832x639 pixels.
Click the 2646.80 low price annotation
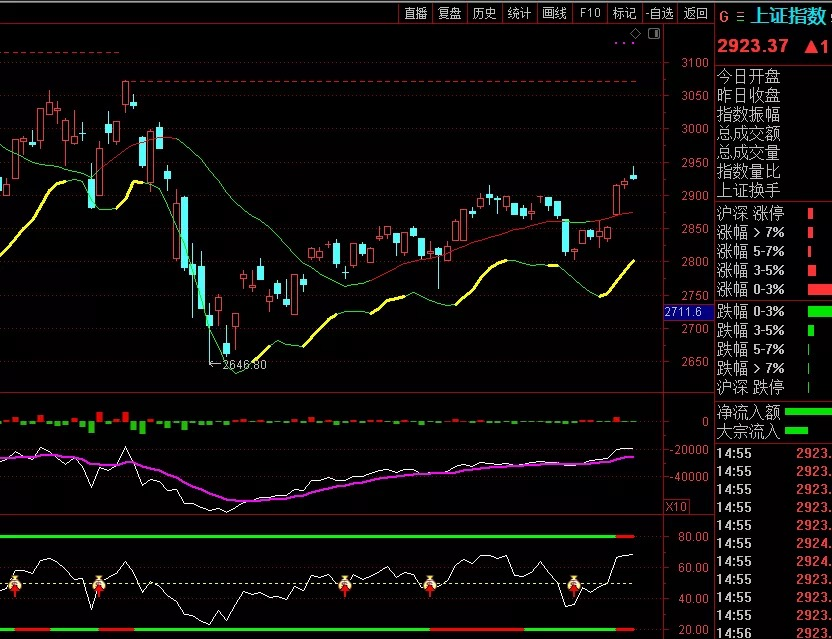click(244, 365)
